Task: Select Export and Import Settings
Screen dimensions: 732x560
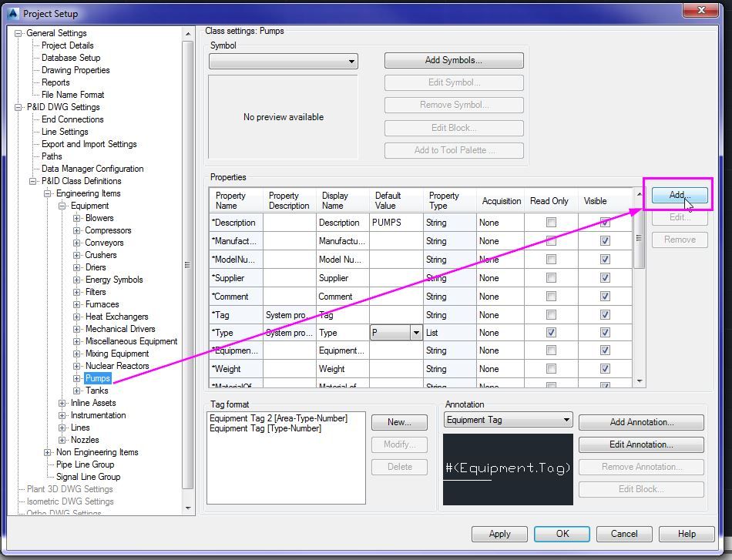Action: point(89,144)
